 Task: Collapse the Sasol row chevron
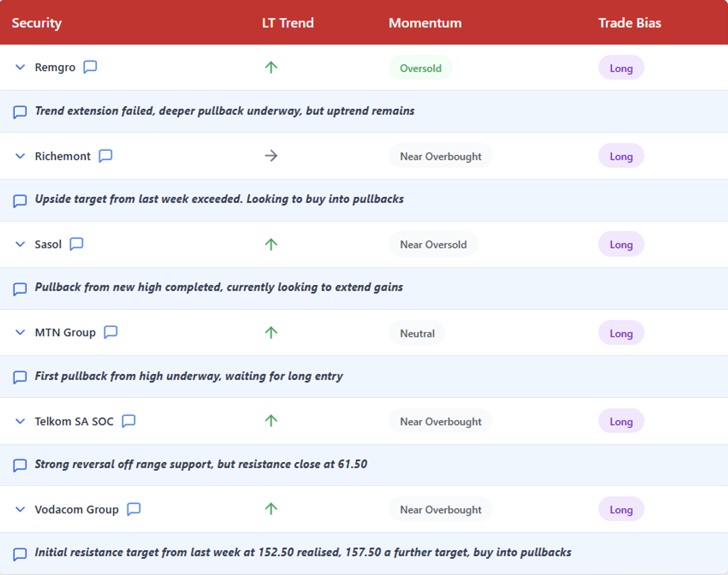click(x=20, y=244)
